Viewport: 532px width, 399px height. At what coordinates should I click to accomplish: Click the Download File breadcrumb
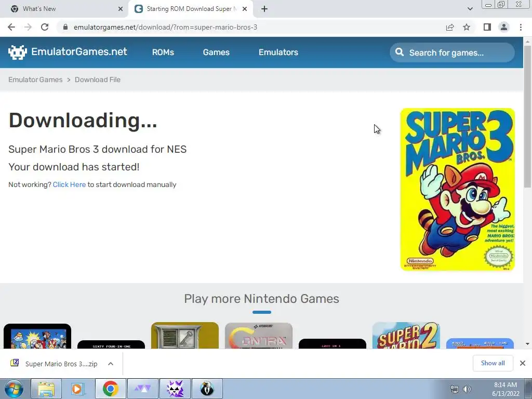coord(97,79)
